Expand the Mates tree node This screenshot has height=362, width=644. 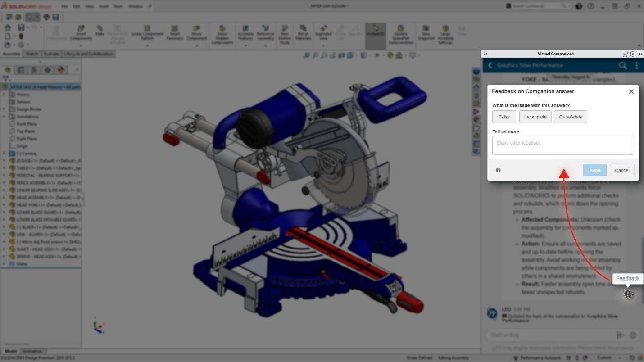(4, 264)
